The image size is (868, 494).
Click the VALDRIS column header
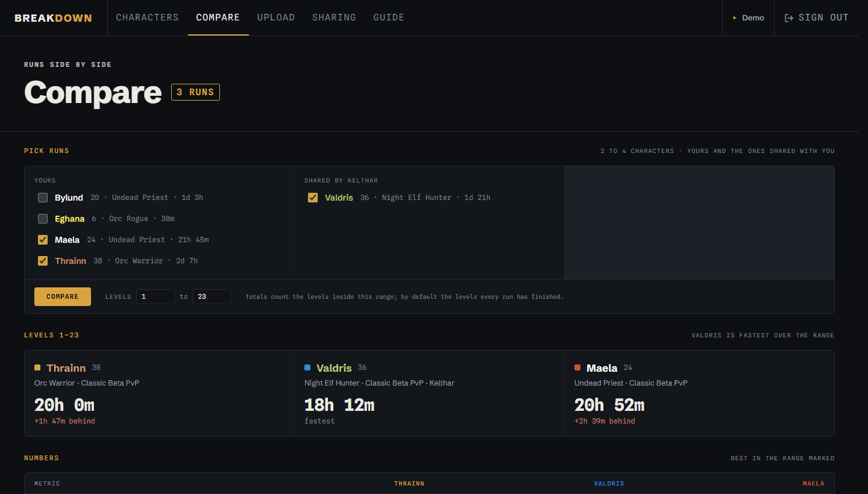click(x=609, y=484)
